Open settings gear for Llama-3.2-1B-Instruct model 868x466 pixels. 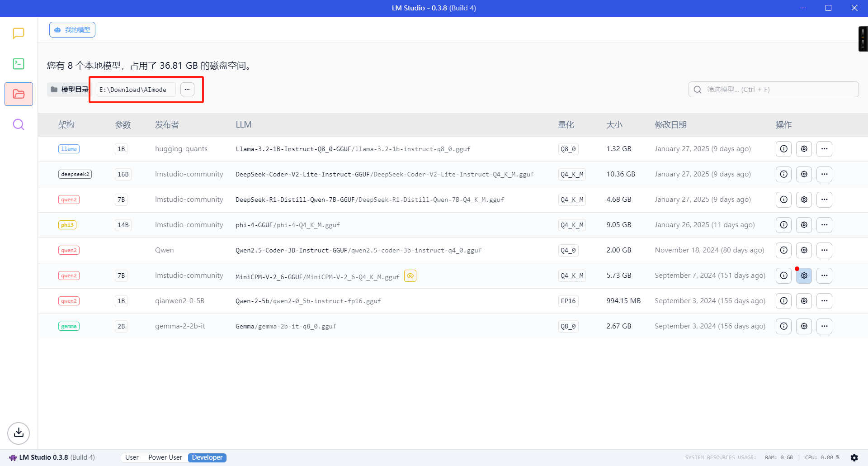tap(804, 149)
